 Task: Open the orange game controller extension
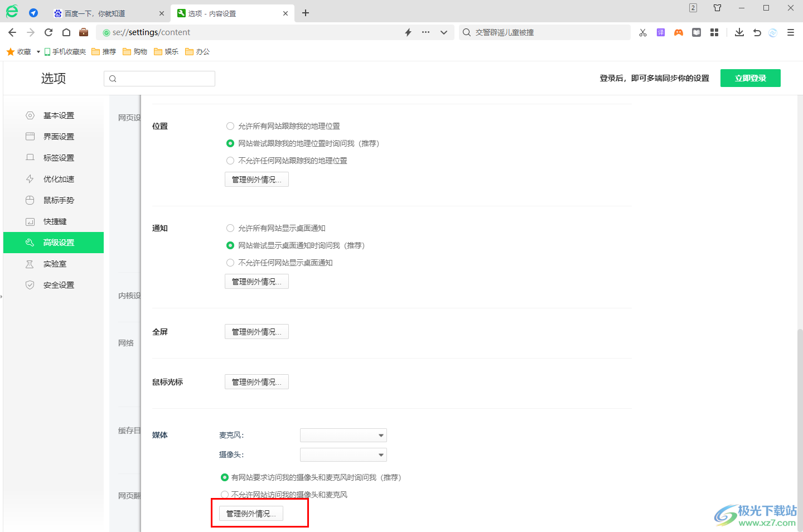tap(679, 32)
